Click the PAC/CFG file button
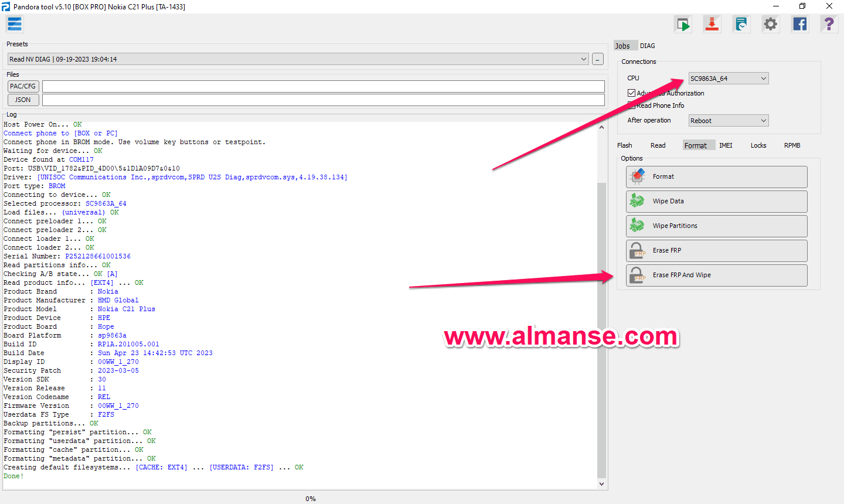Image resolution: width=844 pixels, height=504 pixels. pyautogui.click(x=23, y=86)
